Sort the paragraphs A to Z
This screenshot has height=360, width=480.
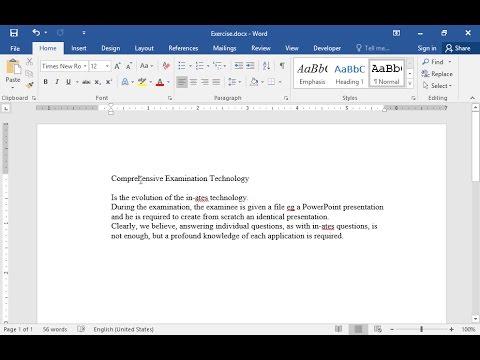tap(266, 66)
